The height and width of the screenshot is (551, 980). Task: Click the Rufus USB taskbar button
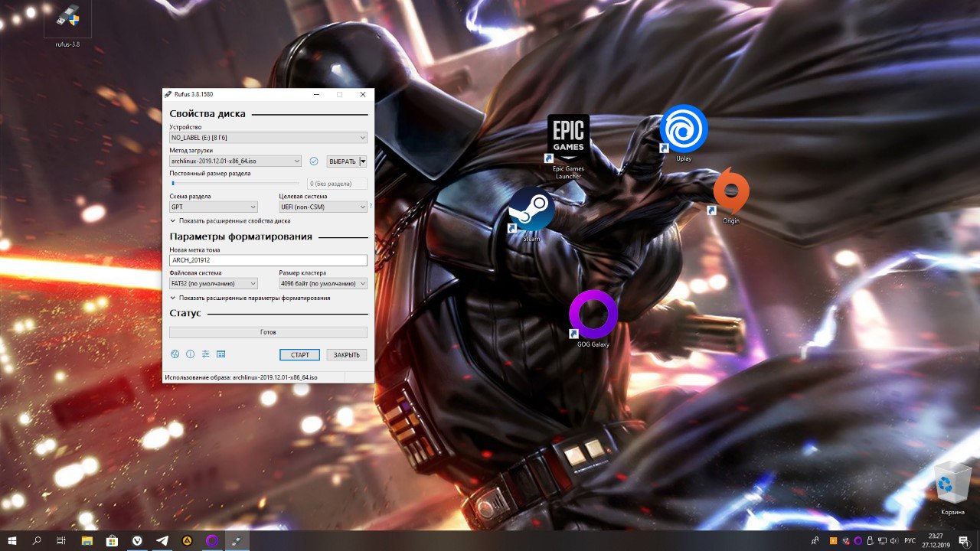click(x=237, y=541)
